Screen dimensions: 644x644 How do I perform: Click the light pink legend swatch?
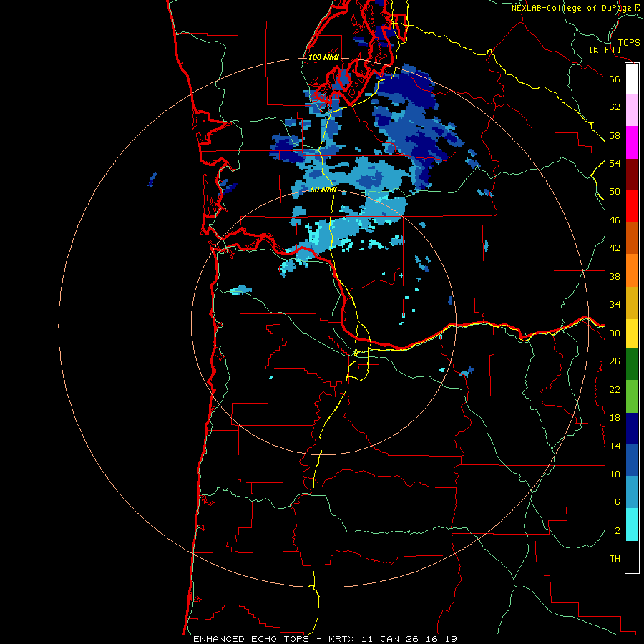click(632, 109)
